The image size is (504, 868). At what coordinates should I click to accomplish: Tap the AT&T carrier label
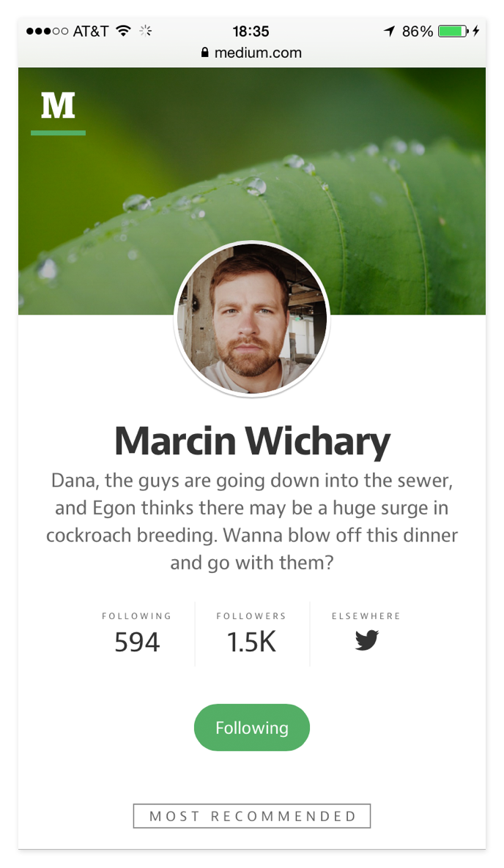pos(91,31)
